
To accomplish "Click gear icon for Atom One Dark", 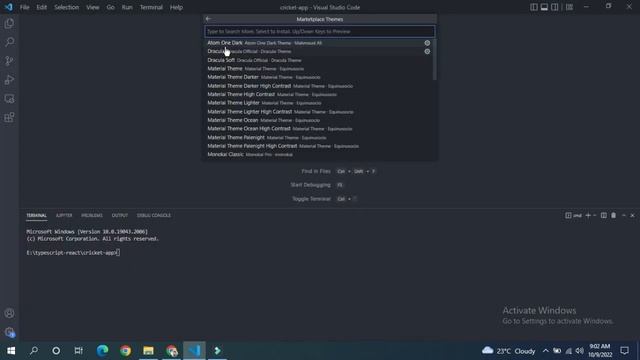I will coord(427,43).
